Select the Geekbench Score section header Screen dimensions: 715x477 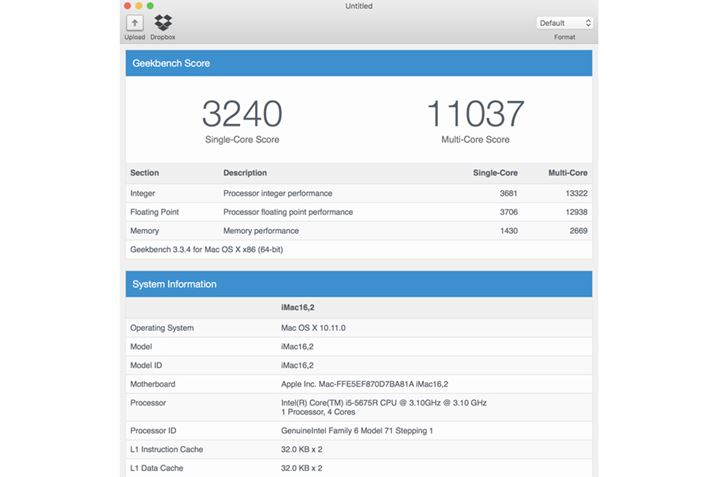pos(358,63)
